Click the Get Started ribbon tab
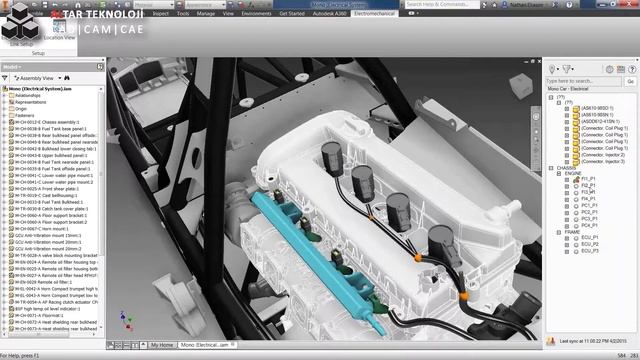Image resolution: width=640 pixels, height=360 pixels. (292, 13)
